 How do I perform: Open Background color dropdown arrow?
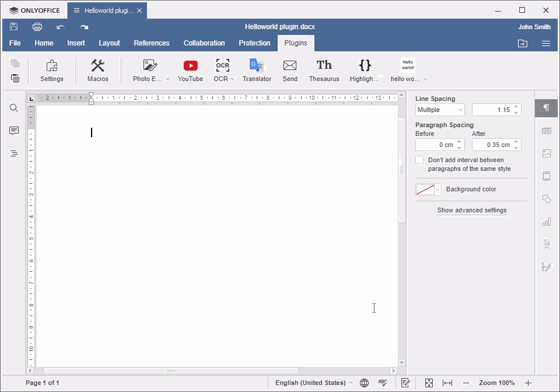[438, 189]
